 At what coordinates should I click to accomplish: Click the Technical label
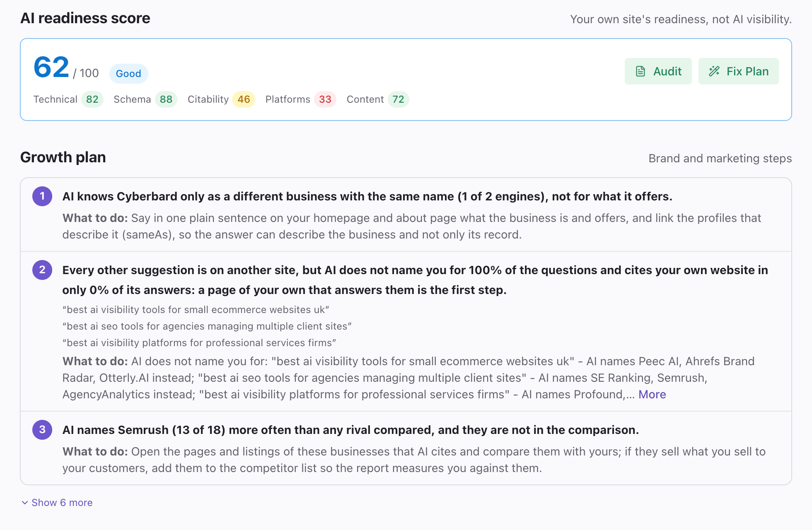click(x=56, y=99)
